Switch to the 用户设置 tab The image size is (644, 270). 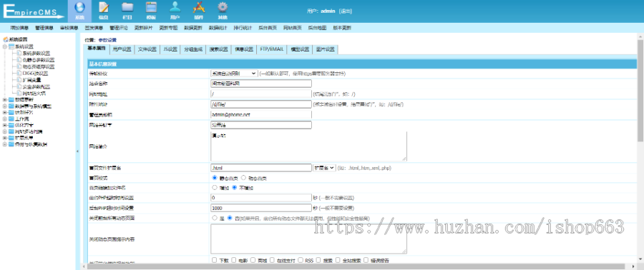(x=122, y=49)
